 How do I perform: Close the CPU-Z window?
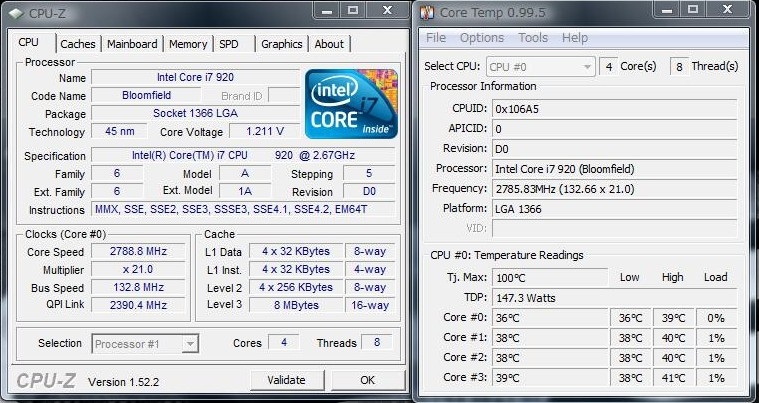click(387, 10)
